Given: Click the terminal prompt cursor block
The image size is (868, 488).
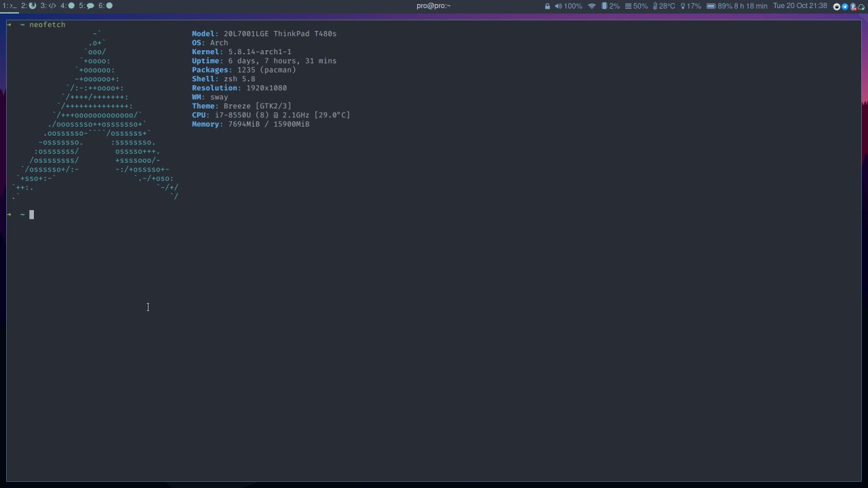Looking at the screenshot, I should pos(31,215).
